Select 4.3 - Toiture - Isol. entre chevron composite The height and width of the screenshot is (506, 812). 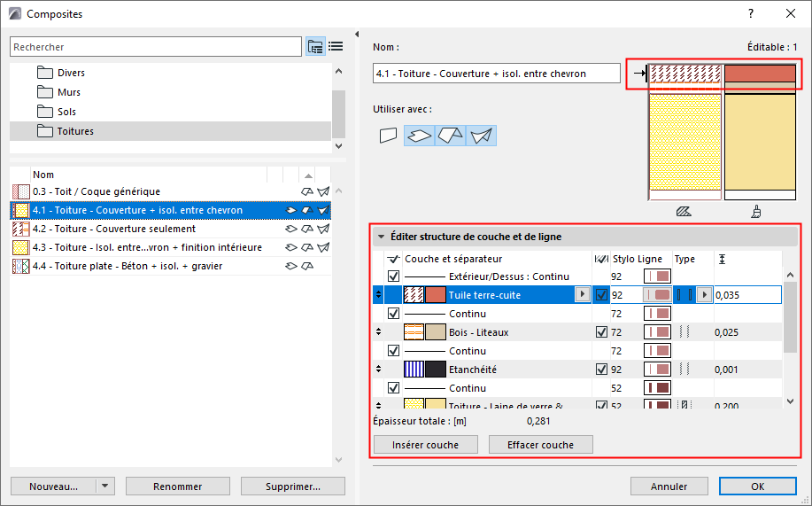click(x=170, y=247)
